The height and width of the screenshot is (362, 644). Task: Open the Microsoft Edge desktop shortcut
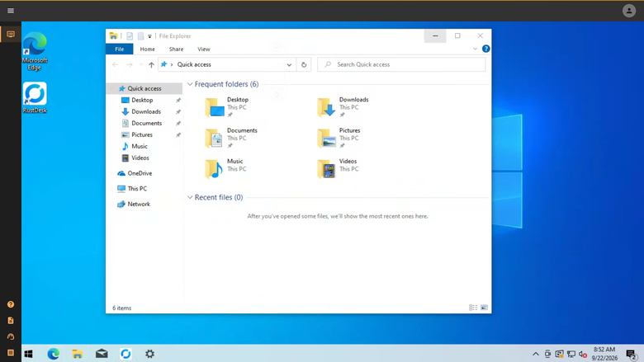[35, 51]
